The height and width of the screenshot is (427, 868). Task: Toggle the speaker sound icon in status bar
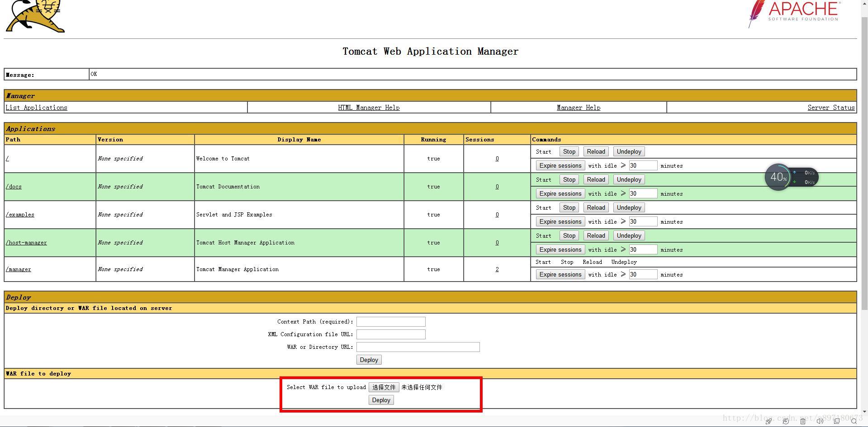(x=820, y=421)
